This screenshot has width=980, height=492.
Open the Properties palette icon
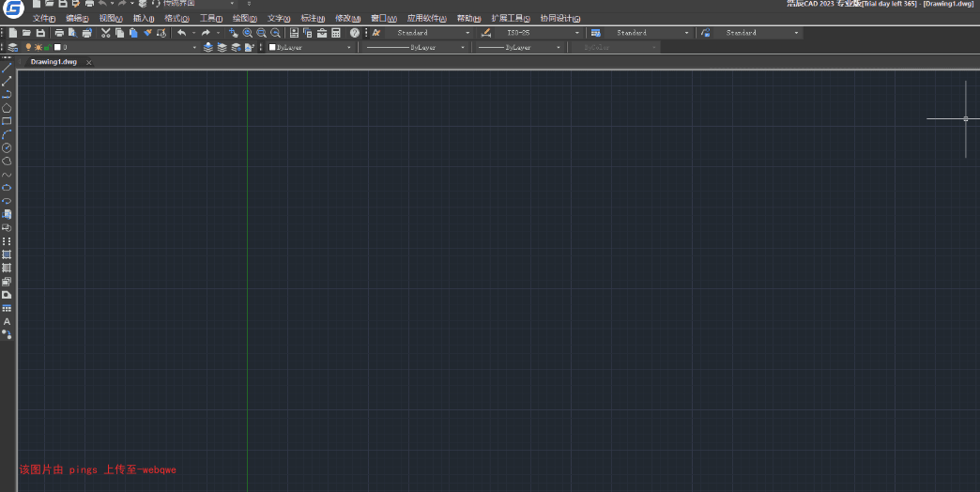(294, 33)
